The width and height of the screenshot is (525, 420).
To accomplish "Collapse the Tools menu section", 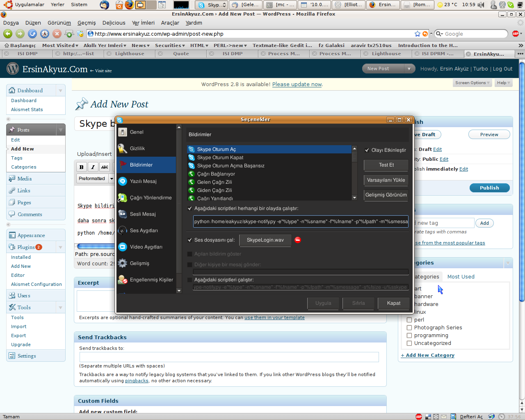I will point(60,308).
